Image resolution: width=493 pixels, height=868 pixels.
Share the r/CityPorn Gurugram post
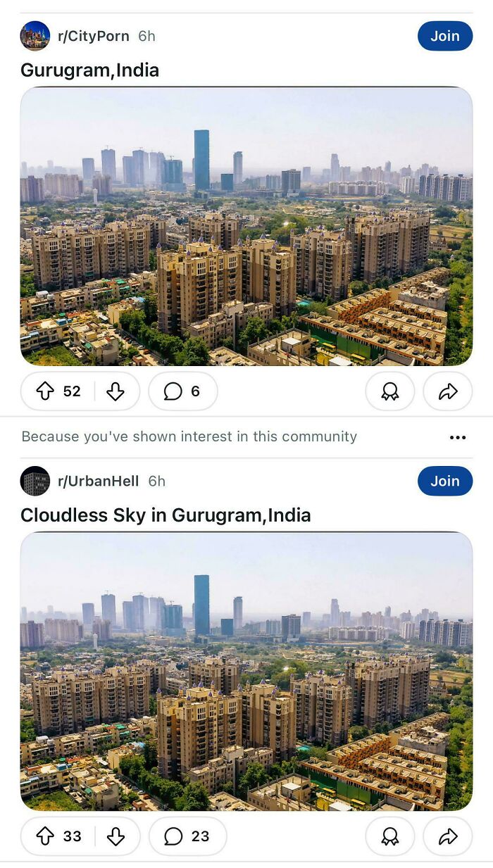[448, 391]
